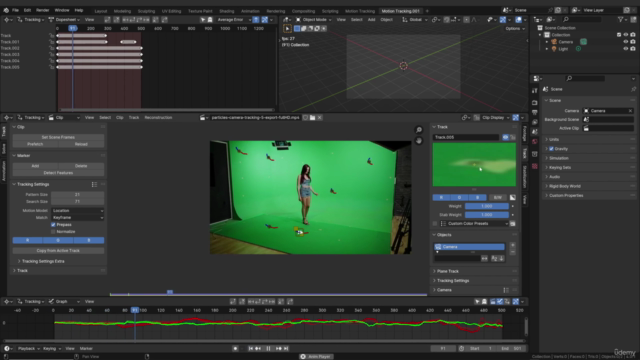Click the Prefetch button
This screenshot has height=360, width=640.
35,144
